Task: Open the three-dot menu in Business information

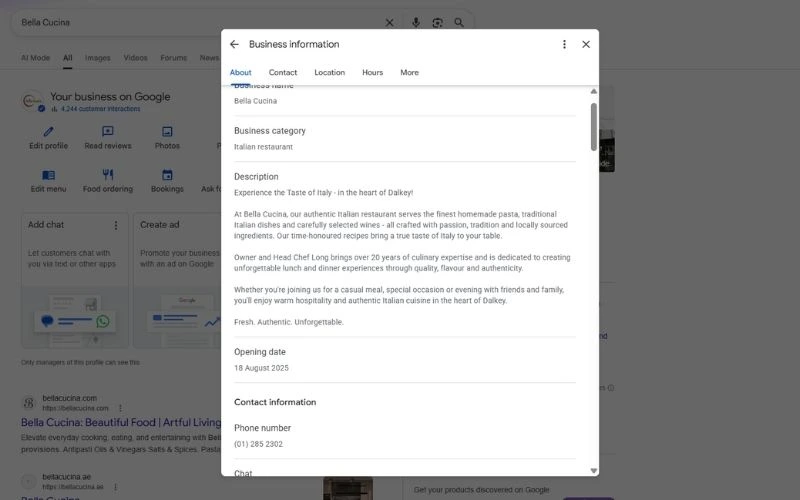Action: click(x=564, y=44)
